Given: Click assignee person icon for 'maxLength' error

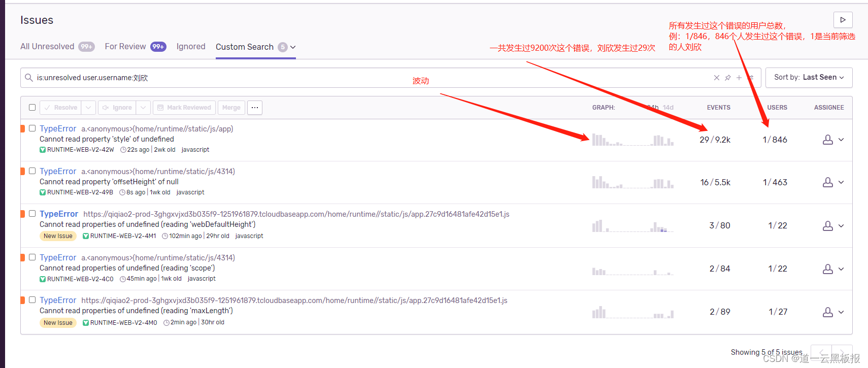Looking at the screenshot, I should point(828,312).
